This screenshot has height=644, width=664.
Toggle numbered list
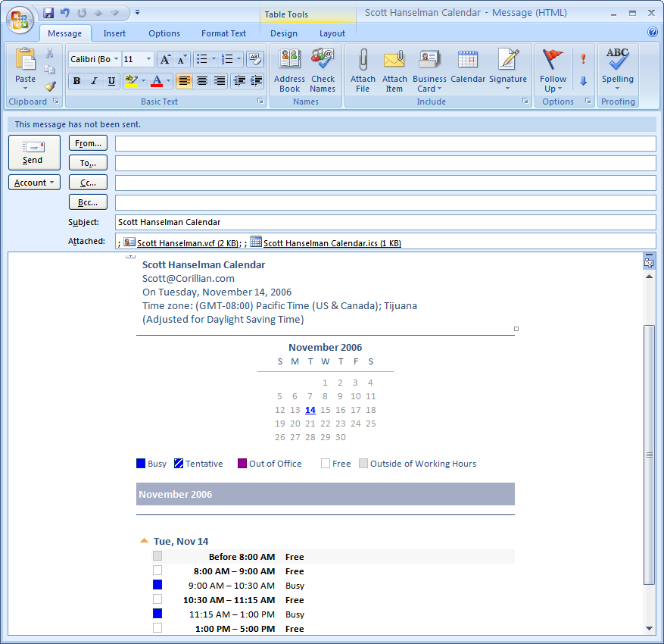point(227,59)
